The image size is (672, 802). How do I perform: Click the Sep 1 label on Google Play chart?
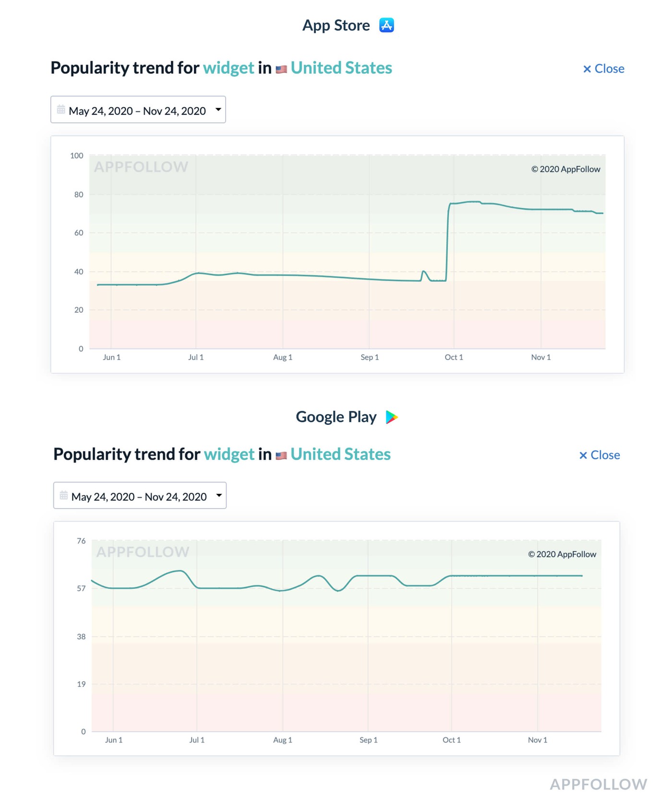pyautogui.click(x=368, y=740)
